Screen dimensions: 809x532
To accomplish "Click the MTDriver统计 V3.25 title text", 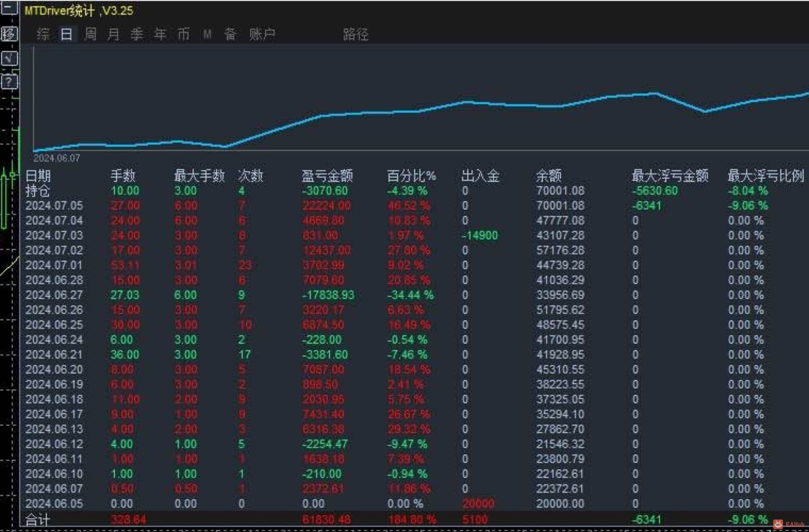I will (x=79, y=10).
